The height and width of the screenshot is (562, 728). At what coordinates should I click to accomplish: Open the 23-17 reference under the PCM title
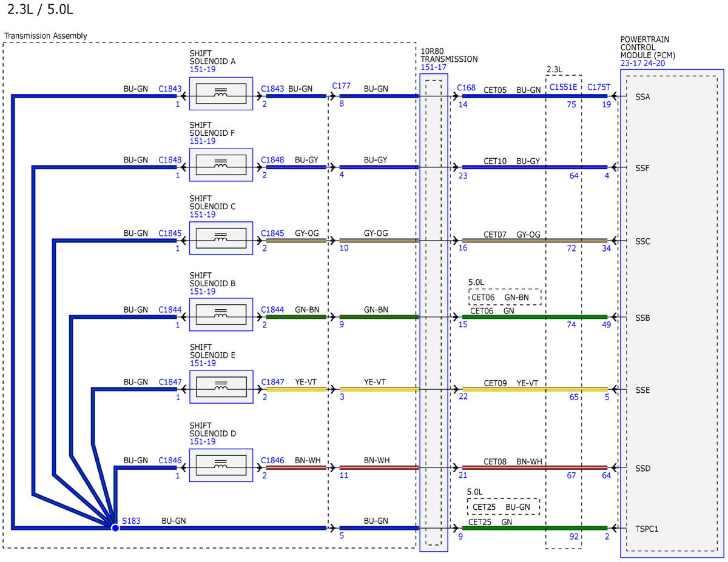click(x=630, y=62)
